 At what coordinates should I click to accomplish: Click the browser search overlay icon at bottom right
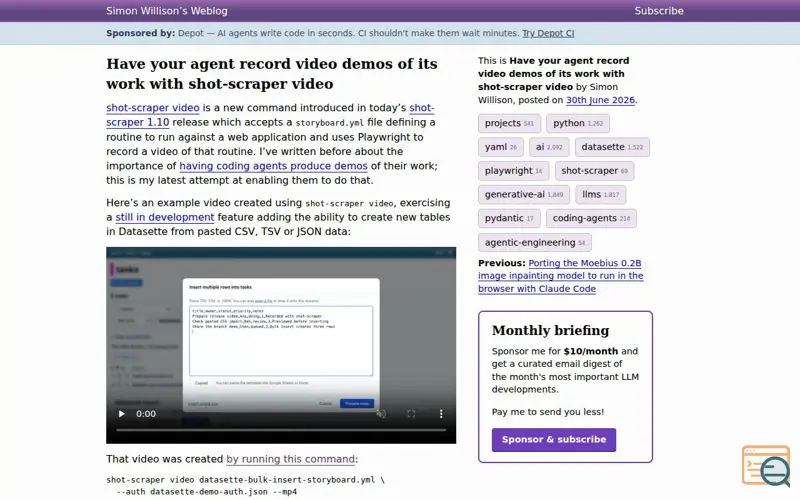point(766,466)
